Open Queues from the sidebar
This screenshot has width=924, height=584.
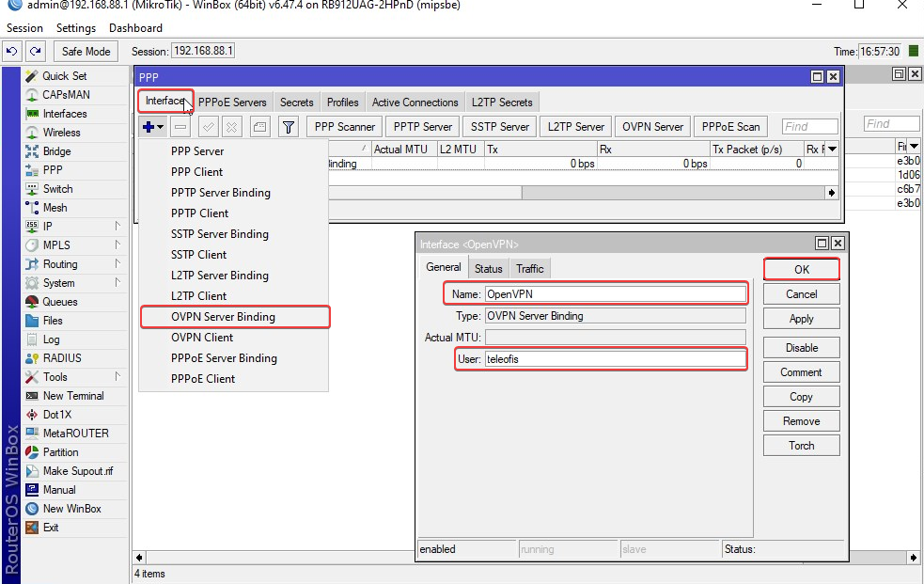click(59, 302)
